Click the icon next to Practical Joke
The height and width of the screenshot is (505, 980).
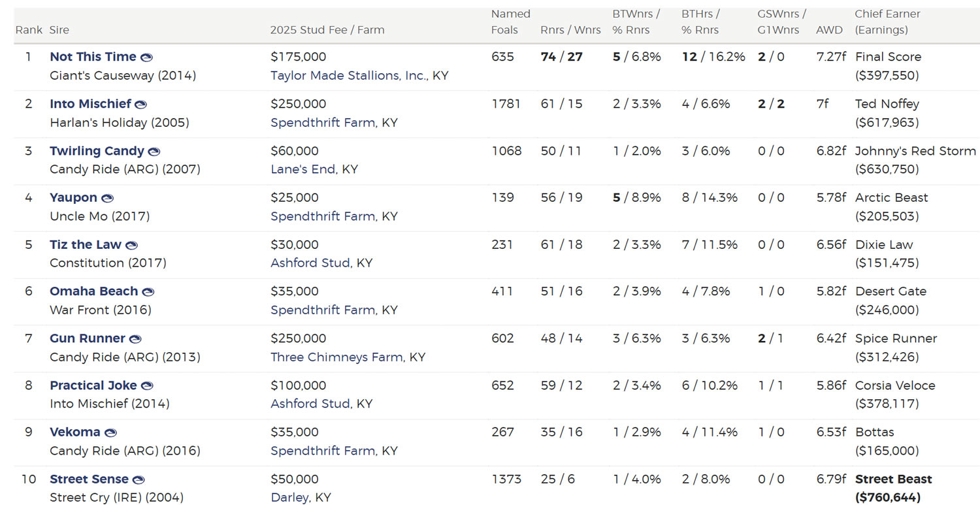[x=147, y=386]
